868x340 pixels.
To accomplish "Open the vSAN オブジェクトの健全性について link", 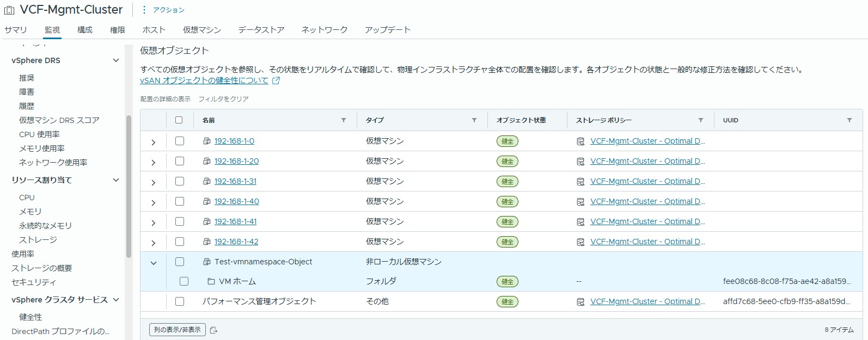I will point(204,81).
